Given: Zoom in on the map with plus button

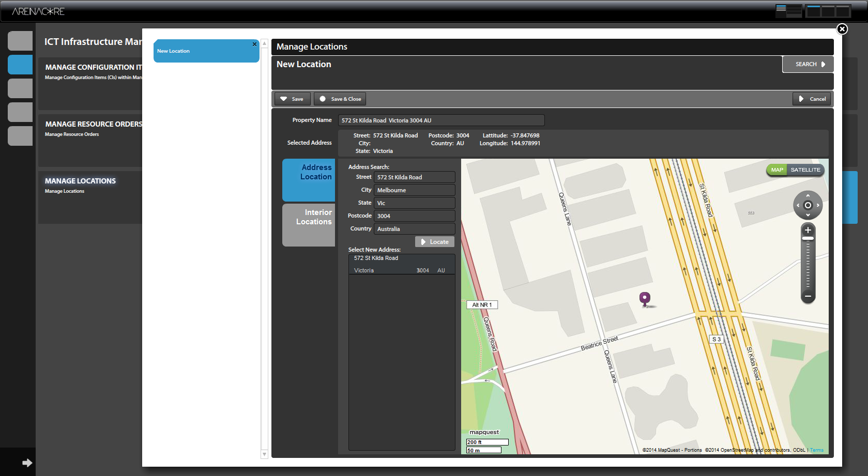Looking at the screenshot, I should (808, 230).
